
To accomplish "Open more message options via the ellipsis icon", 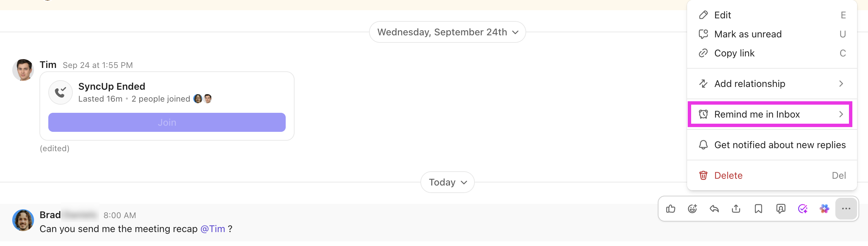I will (x=846, y=209).
